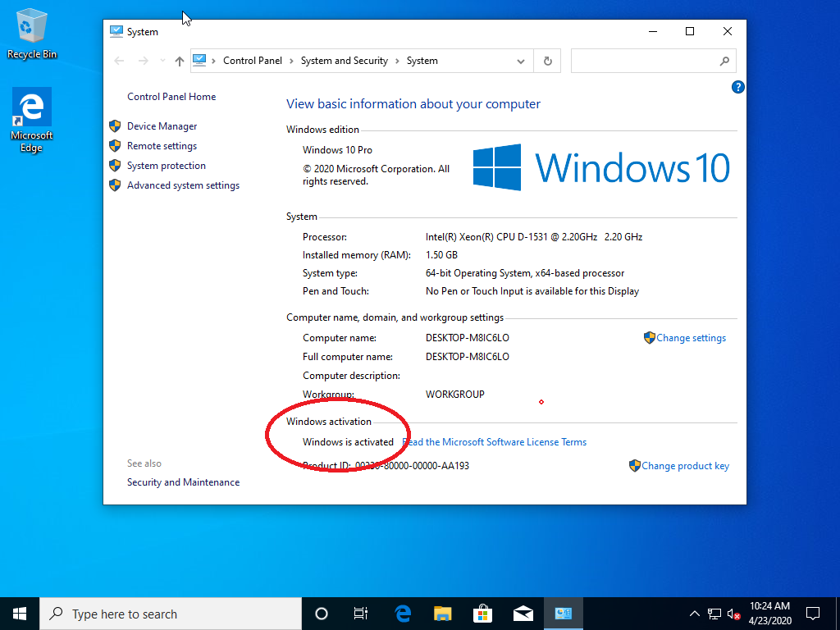
Task: Open Action Center notification icon
Action: (813, 614)
